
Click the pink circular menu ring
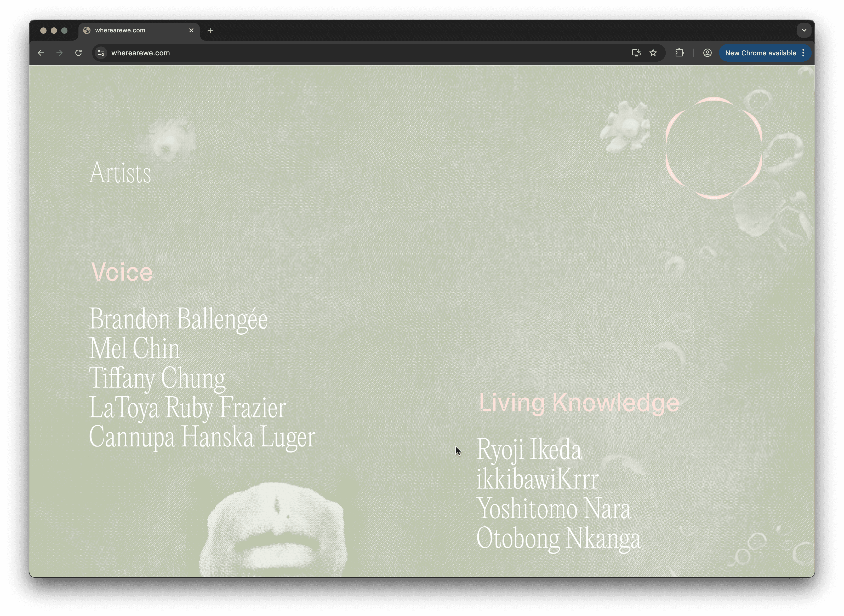click(713, 148)
